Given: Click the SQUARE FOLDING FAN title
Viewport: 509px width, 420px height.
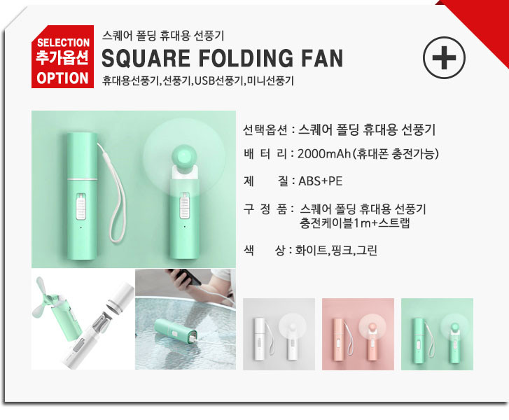Looking at the screenshot, I should [x=223, y=58].
